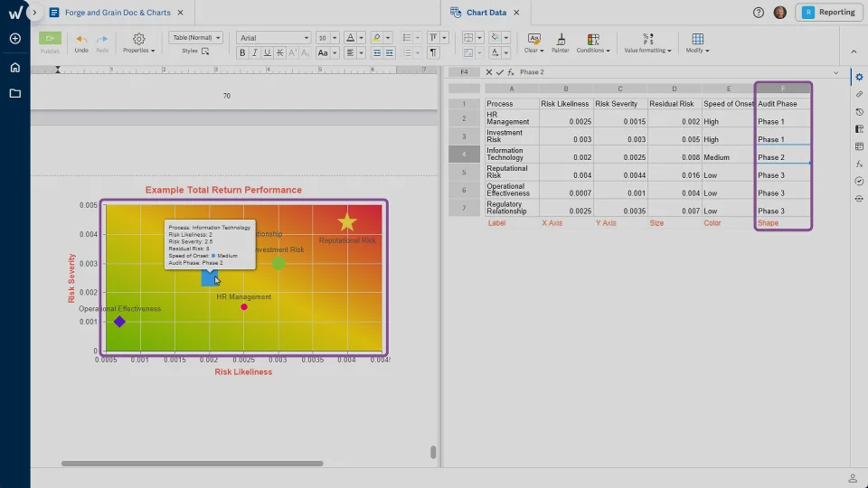Confirm the formula bar entry
This screenshot has height=488, width=868.
click(x=500, y=72)
